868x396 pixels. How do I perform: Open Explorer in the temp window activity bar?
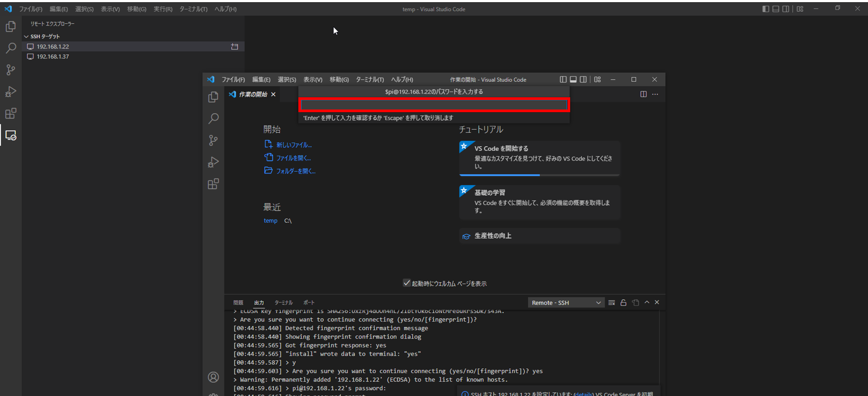click(11, 27)
